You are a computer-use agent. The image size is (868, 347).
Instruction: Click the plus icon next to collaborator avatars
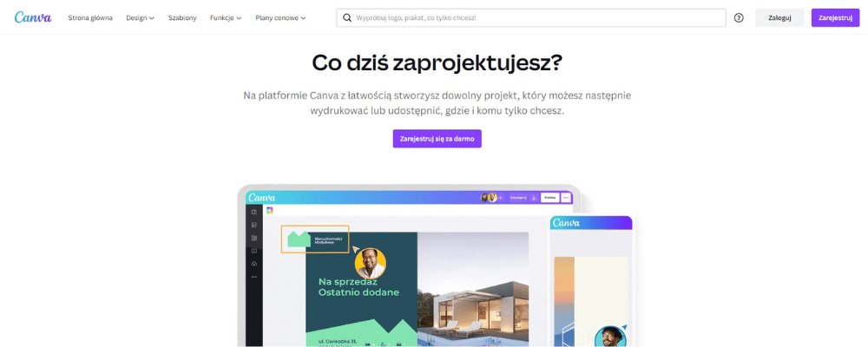click(501, 198)
